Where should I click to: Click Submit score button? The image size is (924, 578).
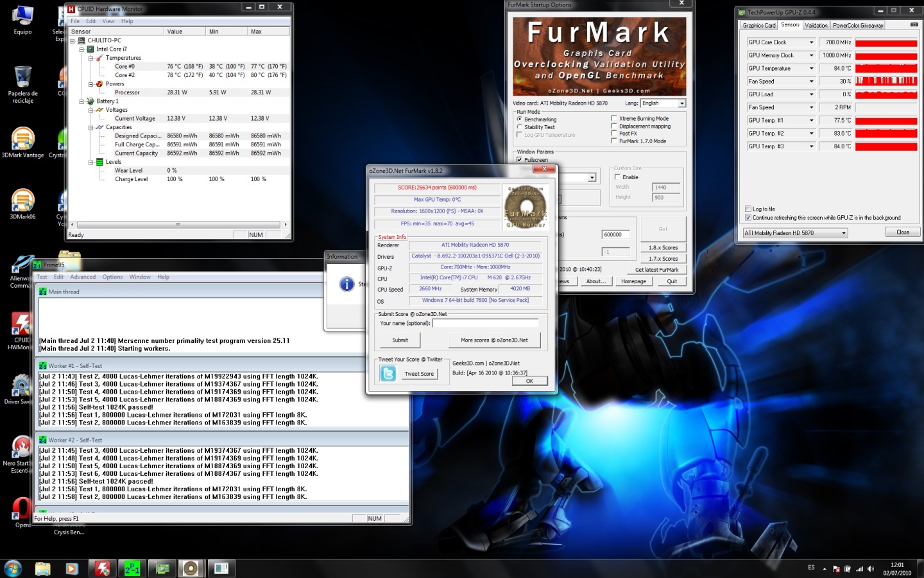coord(400,340)
